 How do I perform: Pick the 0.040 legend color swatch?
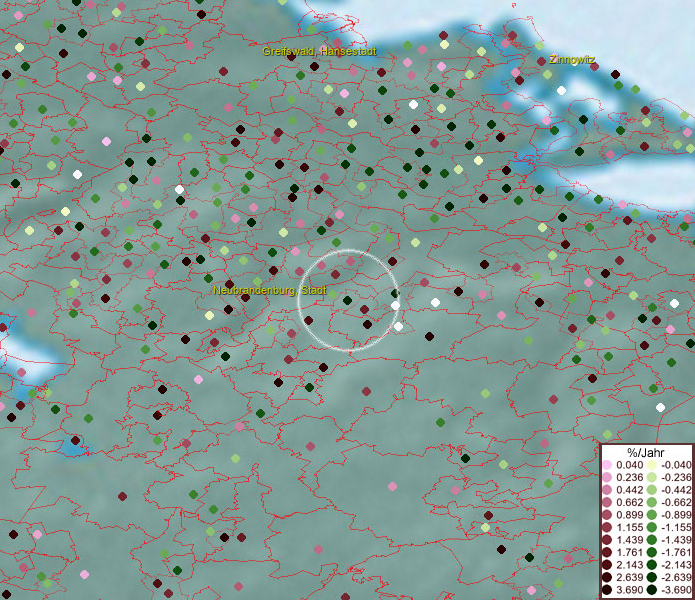[x=607, y=465]
